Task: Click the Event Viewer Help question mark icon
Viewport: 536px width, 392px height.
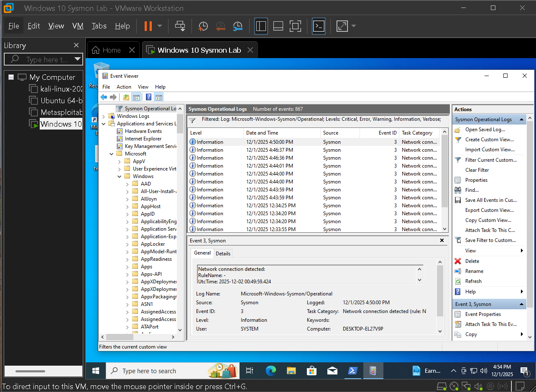Action: [x=148, y=97]
